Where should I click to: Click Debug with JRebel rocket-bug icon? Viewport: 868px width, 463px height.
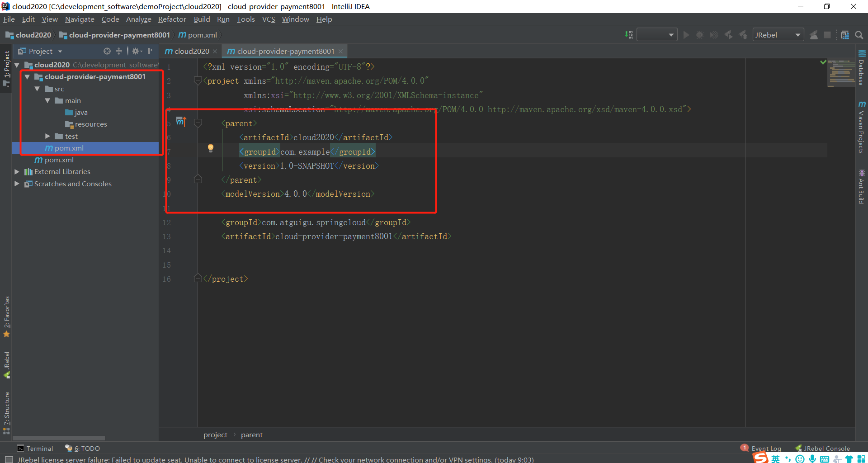[743, 35]
